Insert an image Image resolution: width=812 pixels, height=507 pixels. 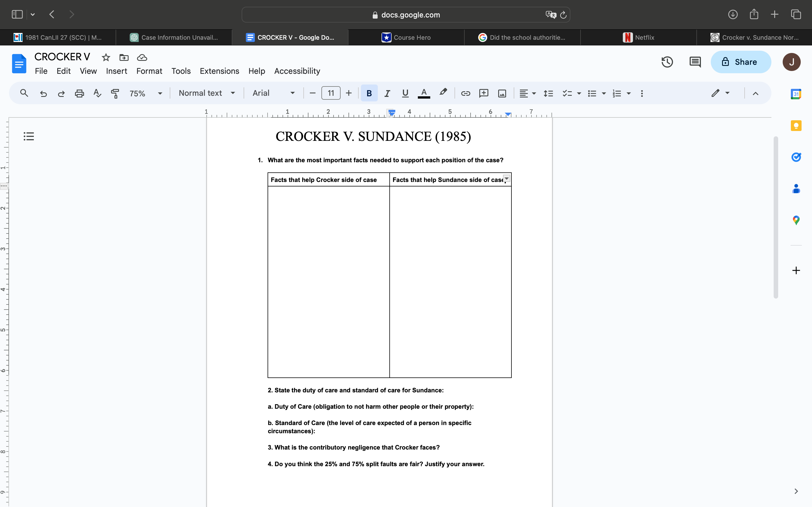(x=502, y=93)
